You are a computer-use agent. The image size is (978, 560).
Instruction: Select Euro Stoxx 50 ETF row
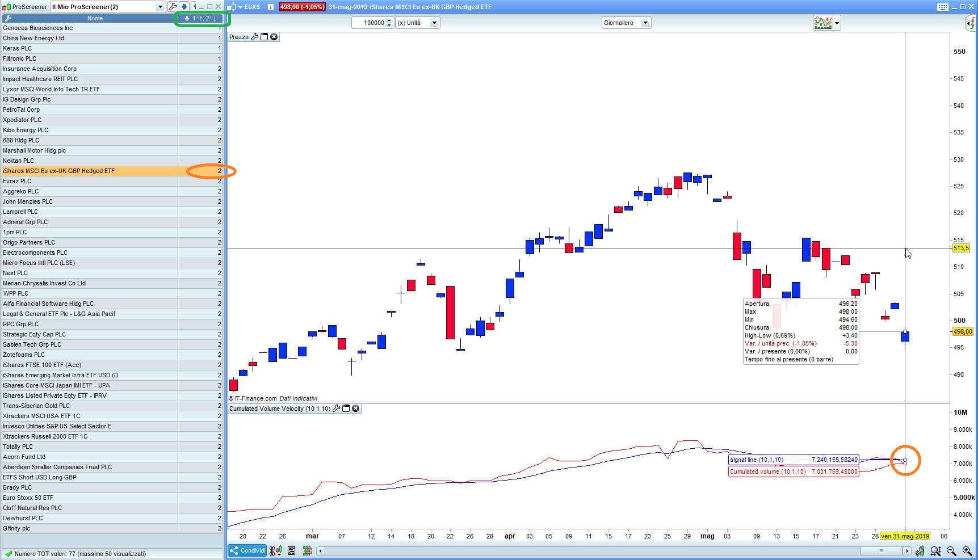(112, 498)
